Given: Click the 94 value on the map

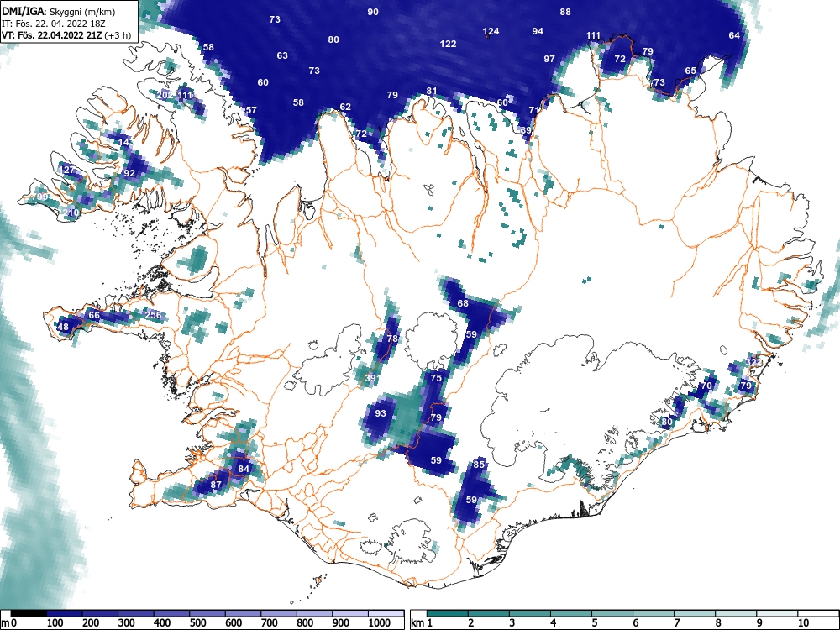Looking at the screenshot, I should 538,31.
